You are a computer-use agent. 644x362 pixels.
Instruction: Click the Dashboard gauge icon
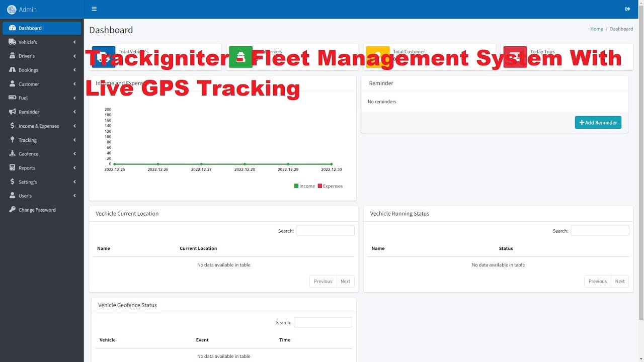[x=12, y=28]
